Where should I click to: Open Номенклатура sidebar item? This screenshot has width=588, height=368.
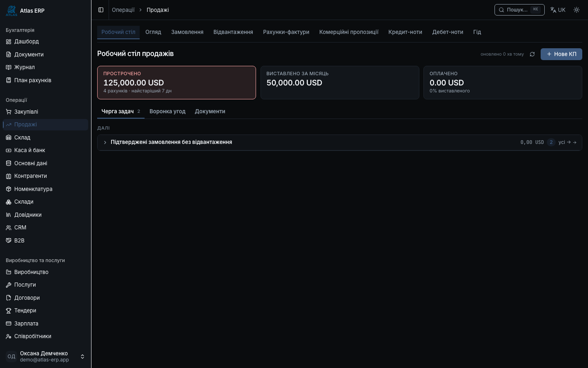click(45, 189)
